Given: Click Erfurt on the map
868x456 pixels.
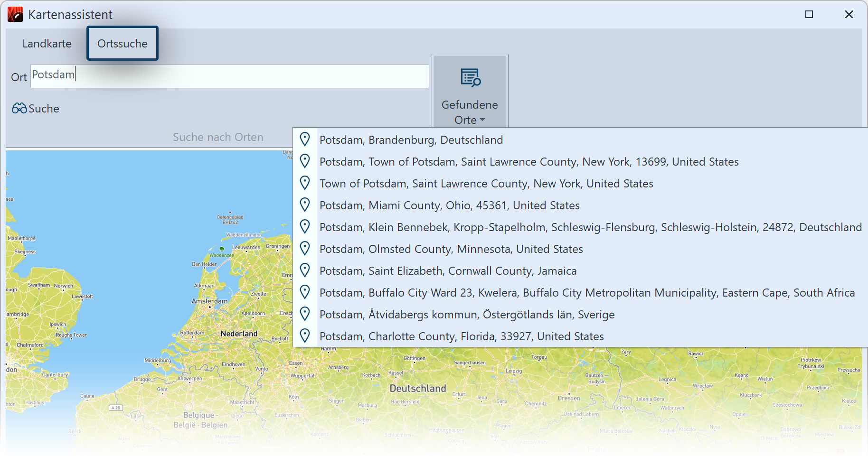Looking at the screenshot, I should [459, 394].
